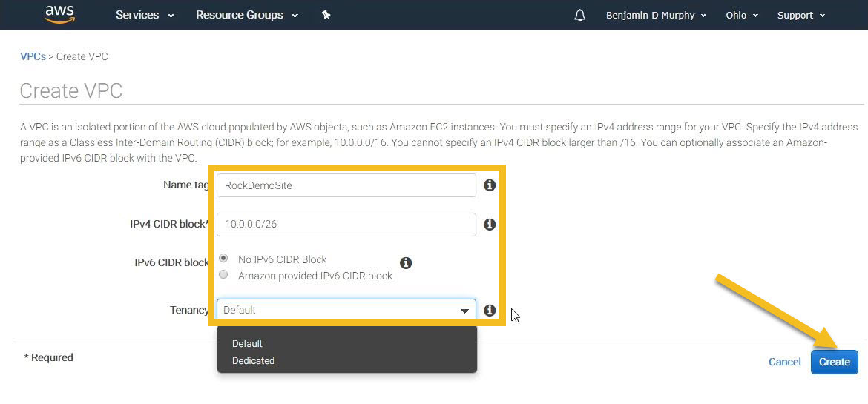Open Benjamin D Murphy account menu
The height and width of the screenshot is (404, 868).
tap(656, 15)
